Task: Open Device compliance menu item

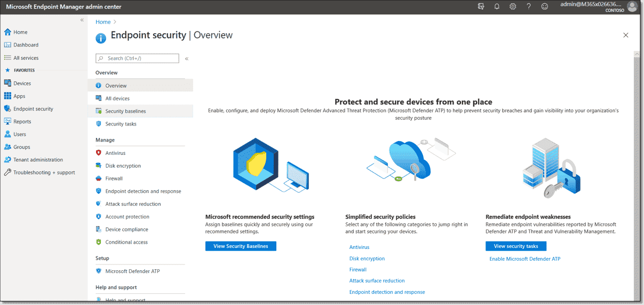Action: [140, 229]
